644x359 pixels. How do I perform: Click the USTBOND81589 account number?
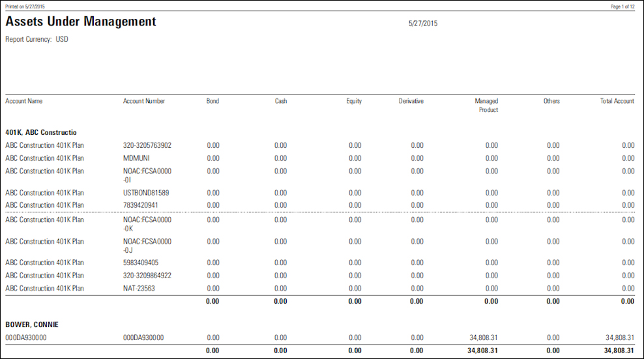pos(146,193)
